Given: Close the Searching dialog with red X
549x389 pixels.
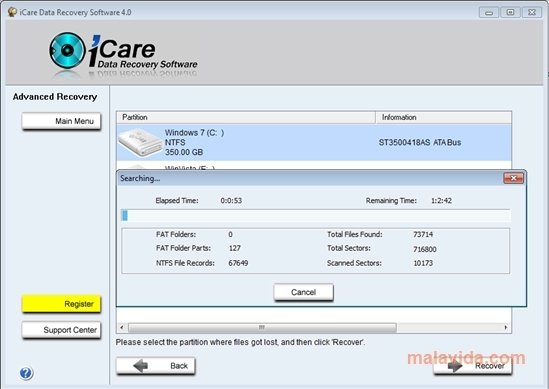Looking at the screenshot, I should [x=513, y=178].
